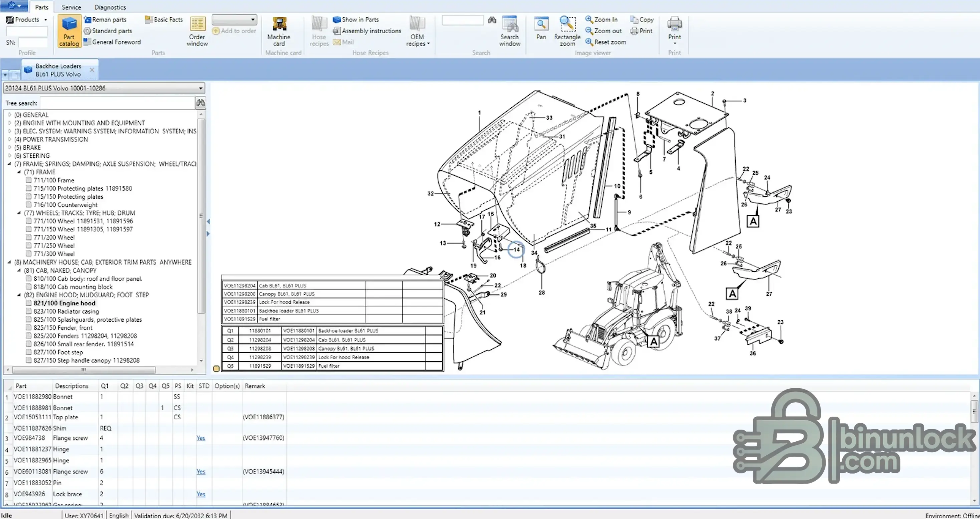Open the Search window
The image size is (980, 519).
pos(509,31)
